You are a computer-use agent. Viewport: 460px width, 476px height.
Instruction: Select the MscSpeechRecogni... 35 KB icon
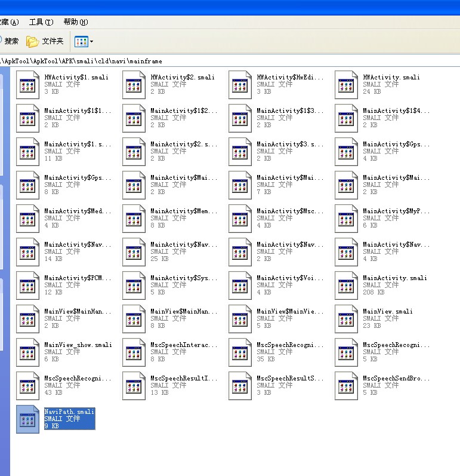coord(240,352)
